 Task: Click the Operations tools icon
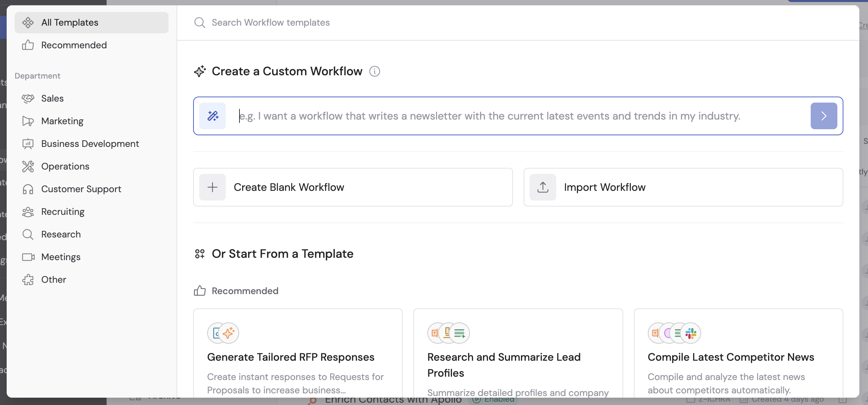tap(28, 166)
